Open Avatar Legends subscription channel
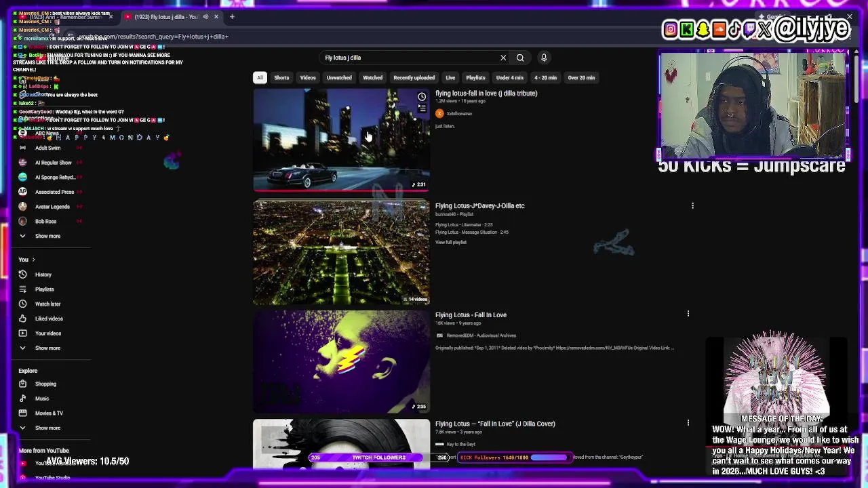Screen dimensions: 868x488 coord(52,207)
